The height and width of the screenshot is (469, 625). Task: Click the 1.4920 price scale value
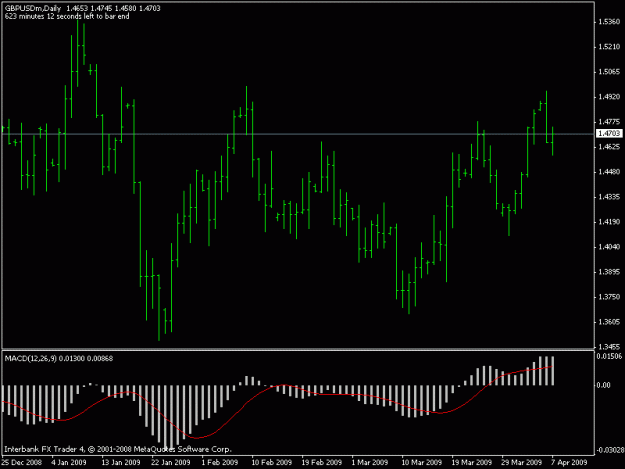[x=609, y=97]
